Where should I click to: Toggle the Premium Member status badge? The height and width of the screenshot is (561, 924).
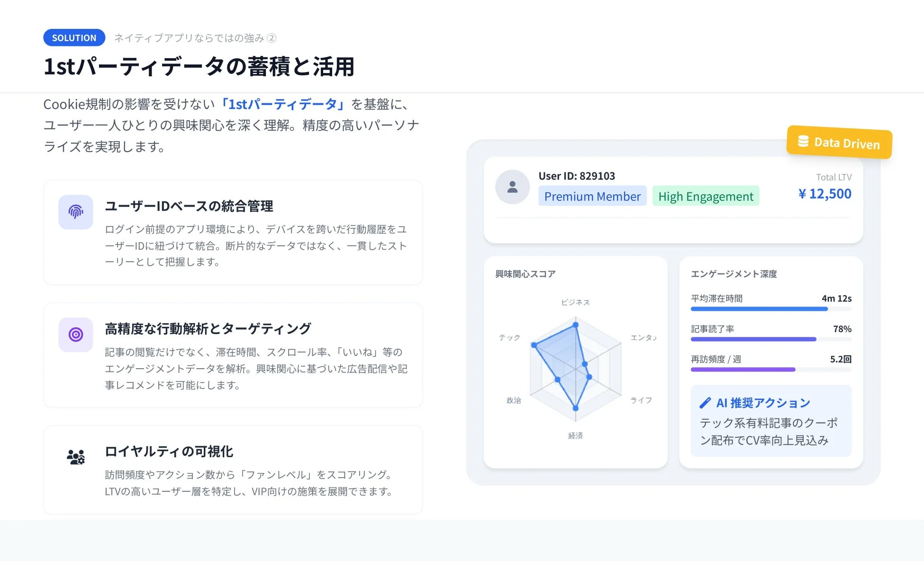click(592, 196)
